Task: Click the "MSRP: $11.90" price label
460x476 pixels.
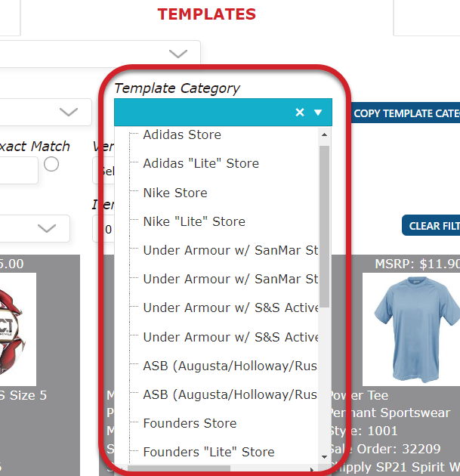Action: click(417, 264)
